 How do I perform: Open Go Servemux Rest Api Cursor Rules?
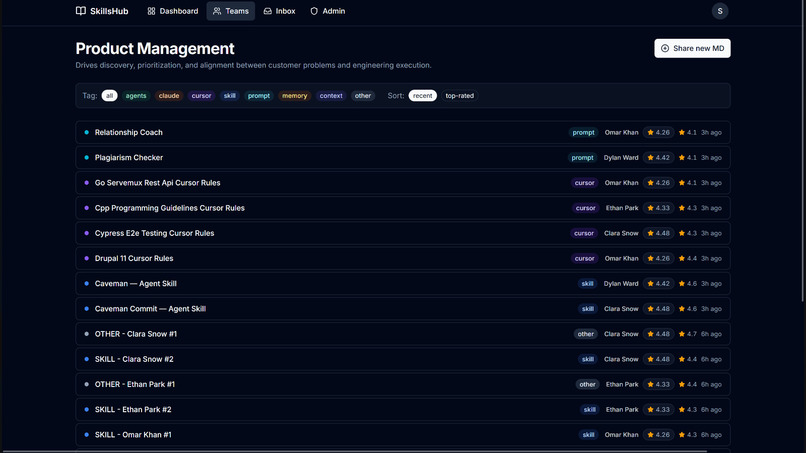403,183
